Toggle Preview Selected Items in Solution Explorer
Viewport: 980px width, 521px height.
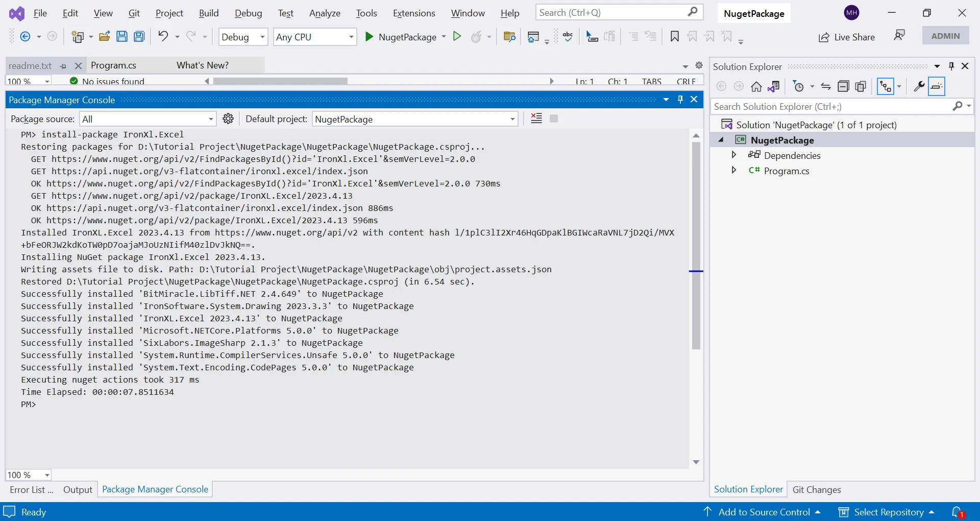point(937,86)
